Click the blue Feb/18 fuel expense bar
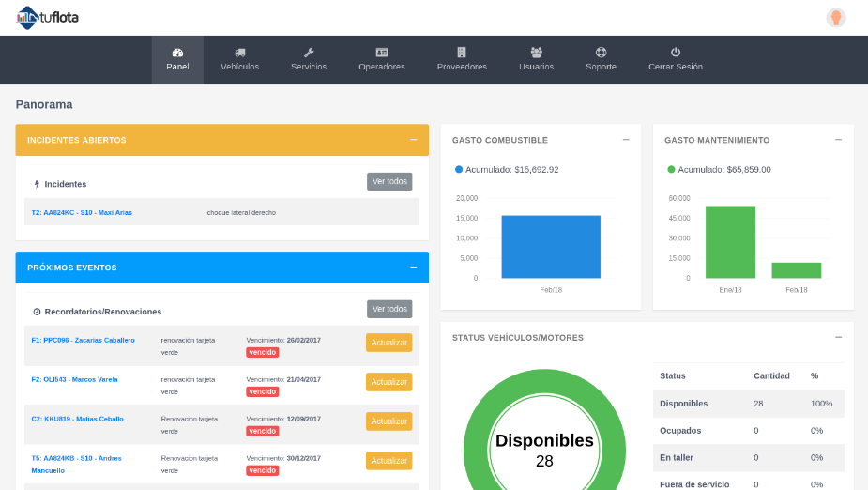 click(x=551, y=247)
